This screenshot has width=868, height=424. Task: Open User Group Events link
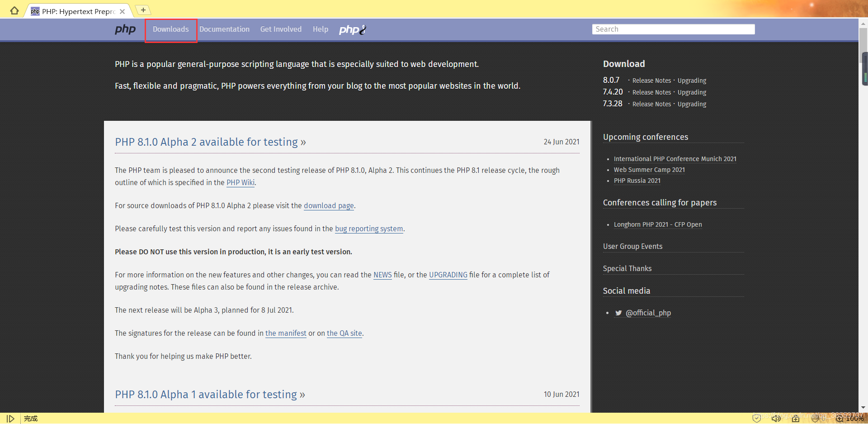pos(632,247)
